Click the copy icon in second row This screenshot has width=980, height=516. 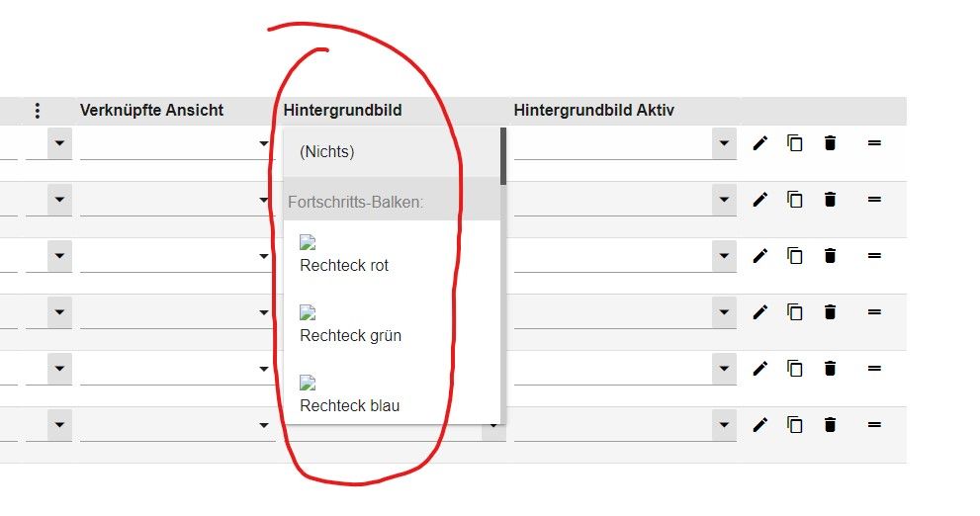click(x=794, y=200)
